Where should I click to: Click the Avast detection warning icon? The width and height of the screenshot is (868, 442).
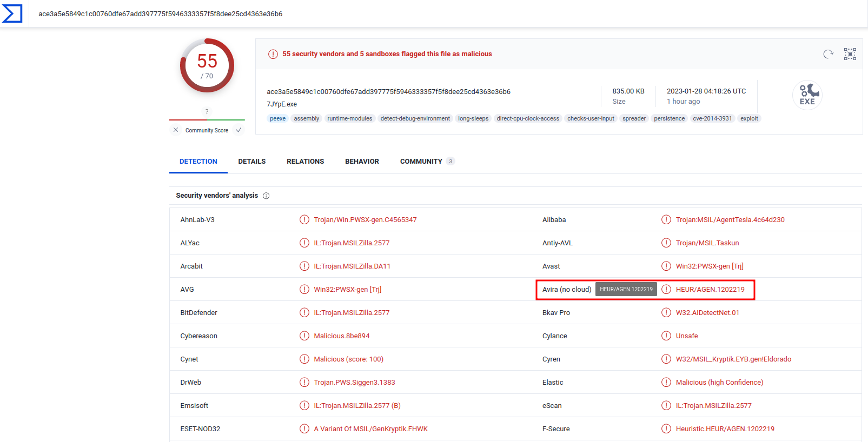666,266
